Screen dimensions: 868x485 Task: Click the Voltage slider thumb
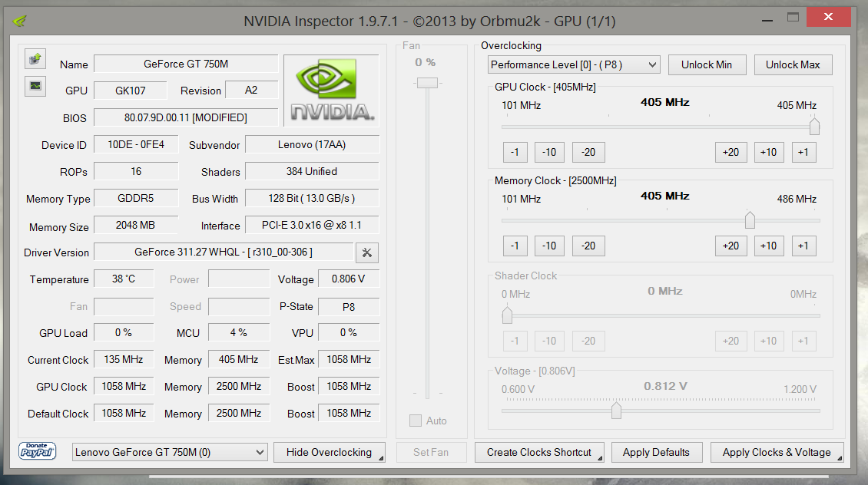(x=616, y=411)
